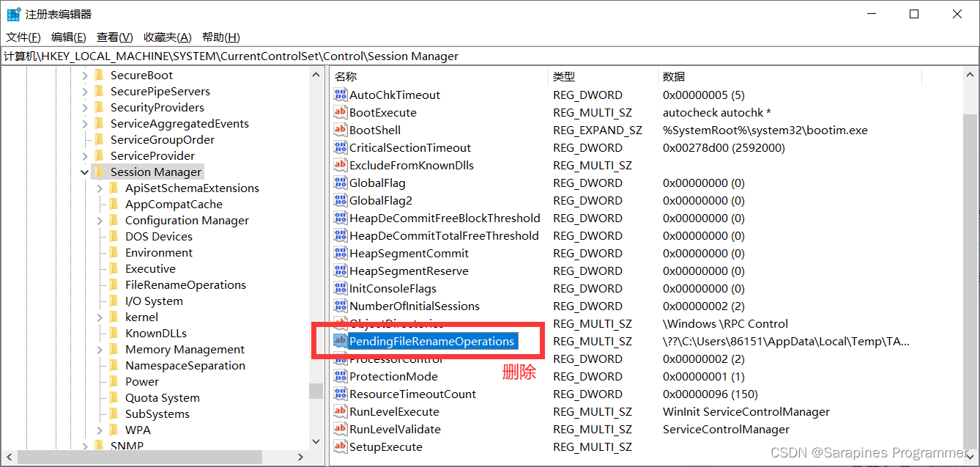Click the SetupExecute value icon
The width and height of the screenshot is (980, 467).
point(340,446)
